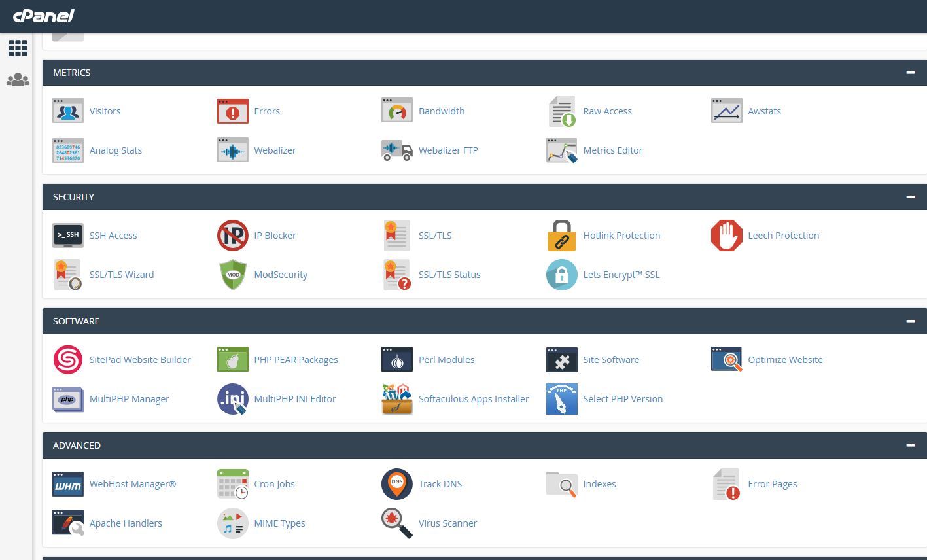
Task: Open the Cron Jobs clock icon
Action: pos(232,483)
